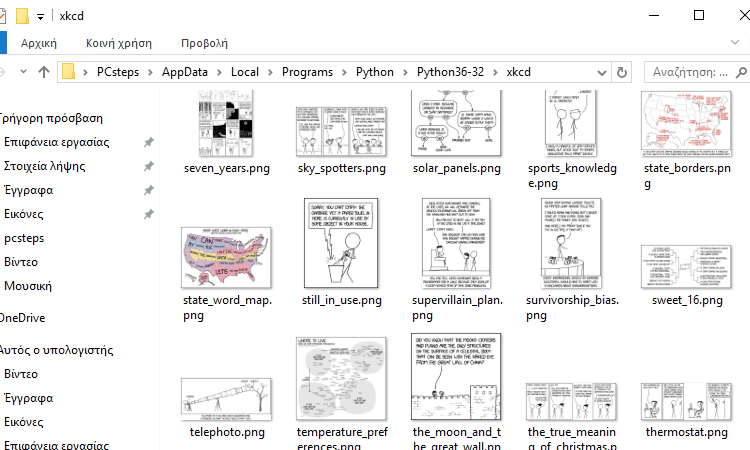
Task: Click the pin icon next to Στοιχεία λήψης
Action: pyautogui.click(x=149, y=166)
